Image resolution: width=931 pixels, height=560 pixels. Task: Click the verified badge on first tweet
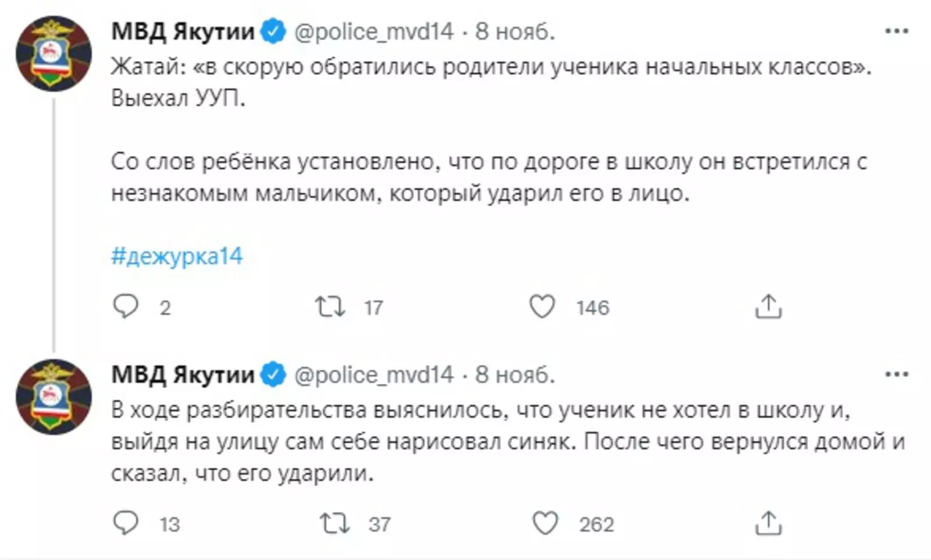pyautogui.click(x=273, y=31)
